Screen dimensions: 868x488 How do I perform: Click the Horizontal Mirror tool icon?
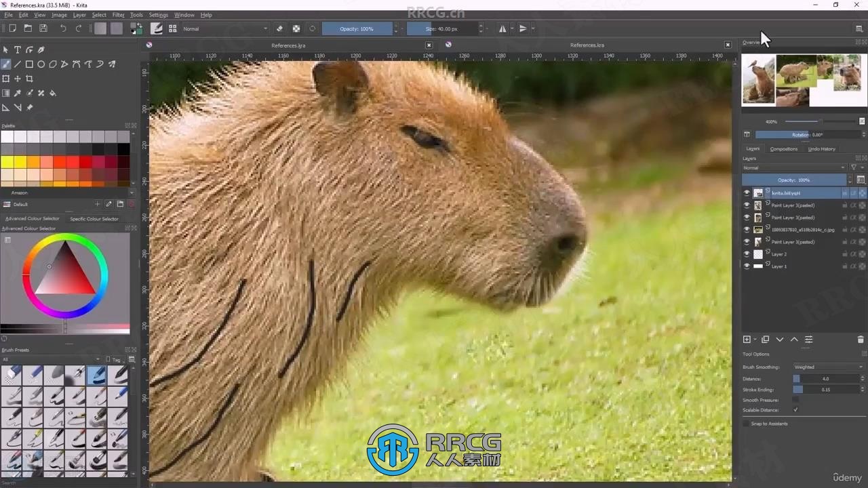click(x=502, y=28)
